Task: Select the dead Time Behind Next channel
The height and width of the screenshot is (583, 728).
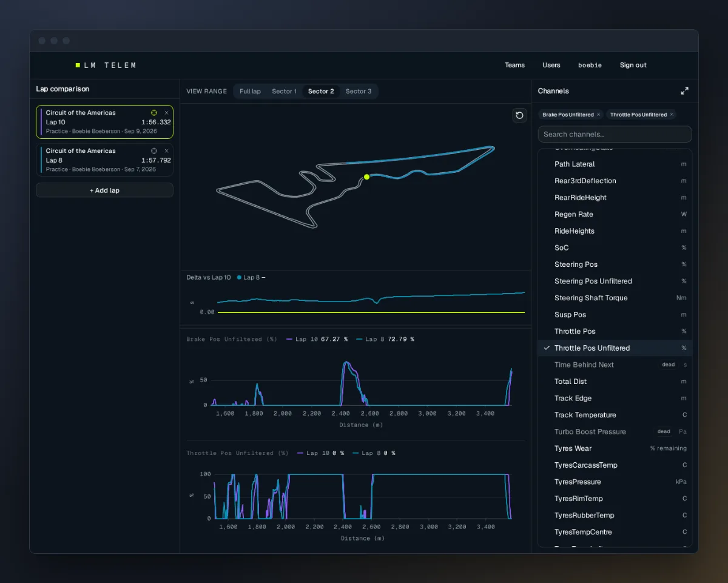Action: [615, 365]
